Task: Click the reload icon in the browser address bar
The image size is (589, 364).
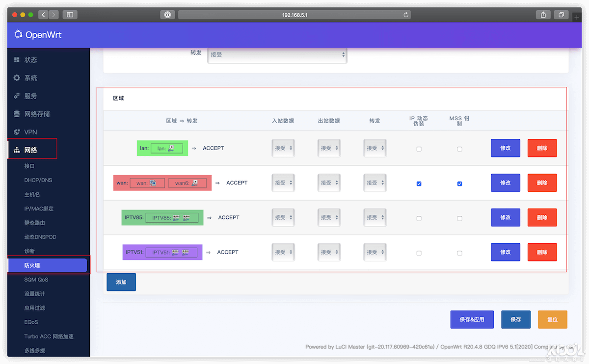Action: pyautogui.click(x=406, y=14)
